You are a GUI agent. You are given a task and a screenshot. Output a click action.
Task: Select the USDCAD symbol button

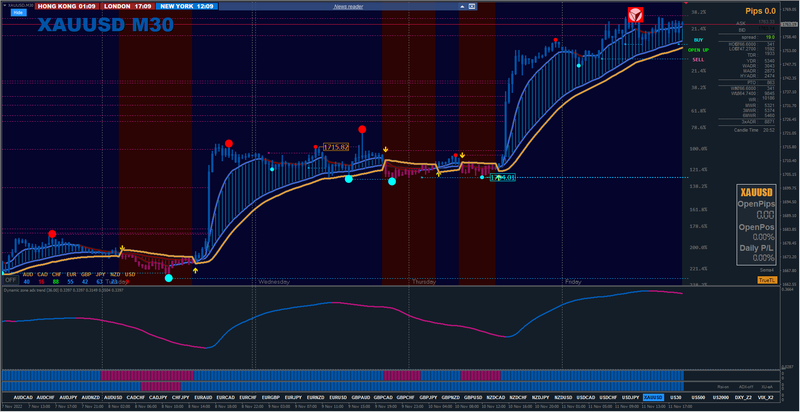coord(585,397)
